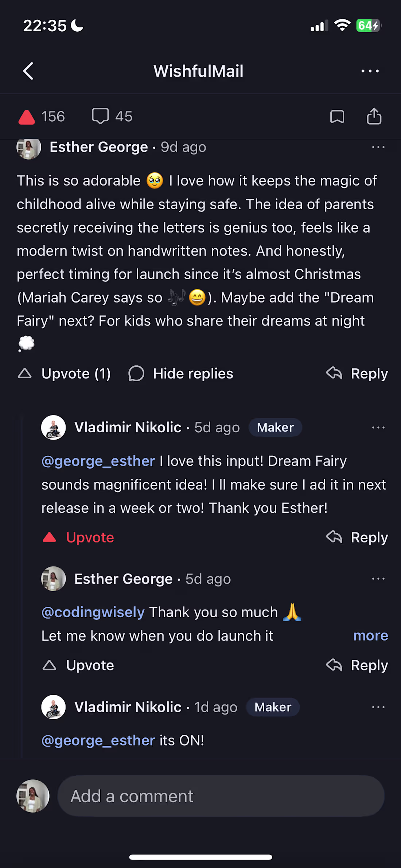Tap the @codingwisely mention link
This screenshot has width=401, height=868.
(x=93, y=612)
